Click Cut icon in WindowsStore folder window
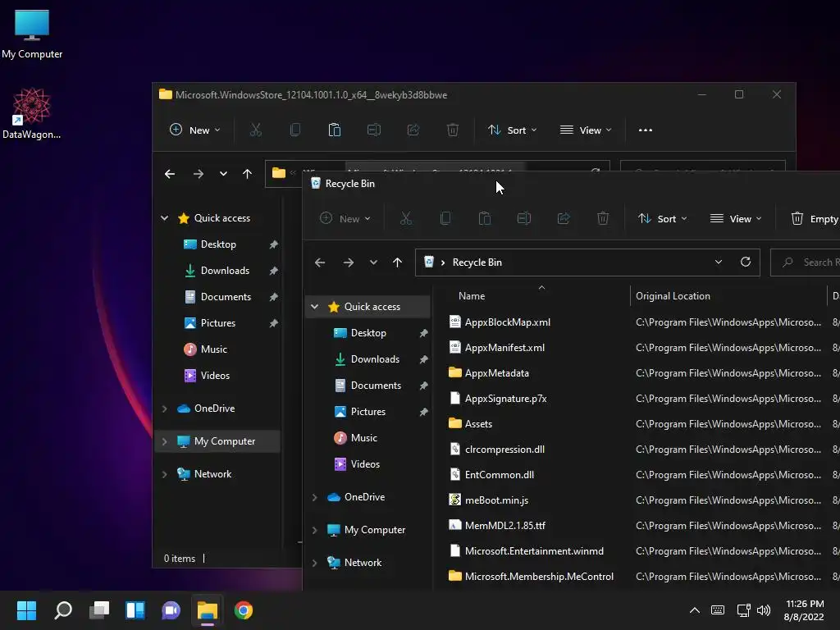 (x=256, y=130)
